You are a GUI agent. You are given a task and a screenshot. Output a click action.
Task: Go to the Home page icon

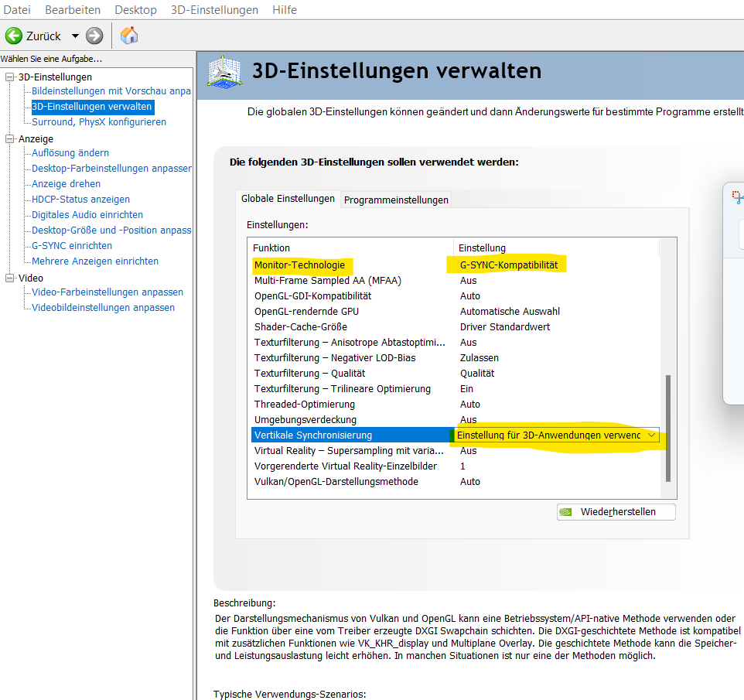pyautogui.click(x=129, y=36)
